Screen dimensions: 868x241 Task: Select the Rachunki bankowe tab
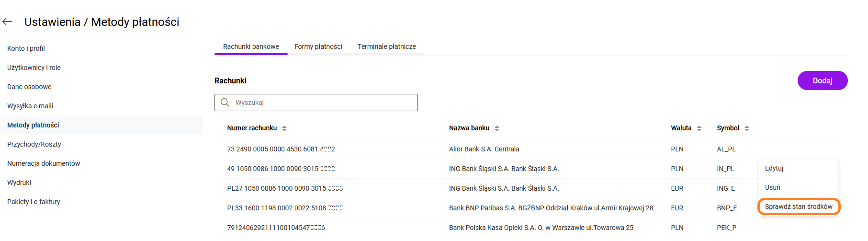(x=251, y=46)
